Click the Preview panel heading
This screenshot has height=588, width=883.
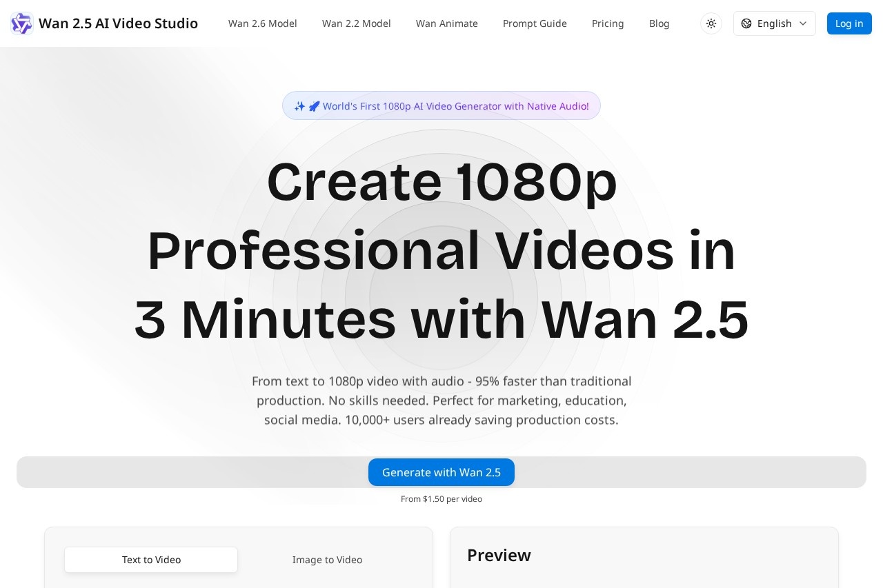(499, 555)
